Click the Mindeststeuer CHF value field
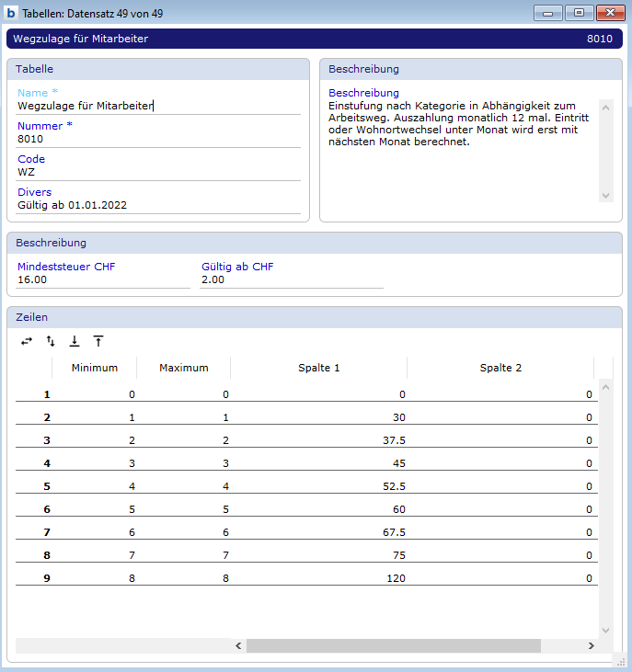Screen dimensions: 632x672 coord(102,279)
